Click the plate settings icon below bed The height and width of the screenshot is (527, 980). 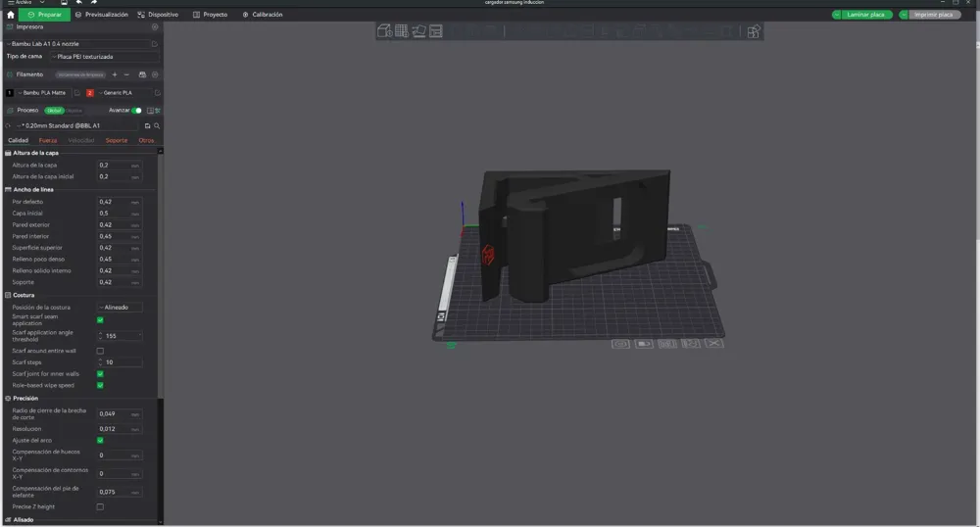coord(620,344)
